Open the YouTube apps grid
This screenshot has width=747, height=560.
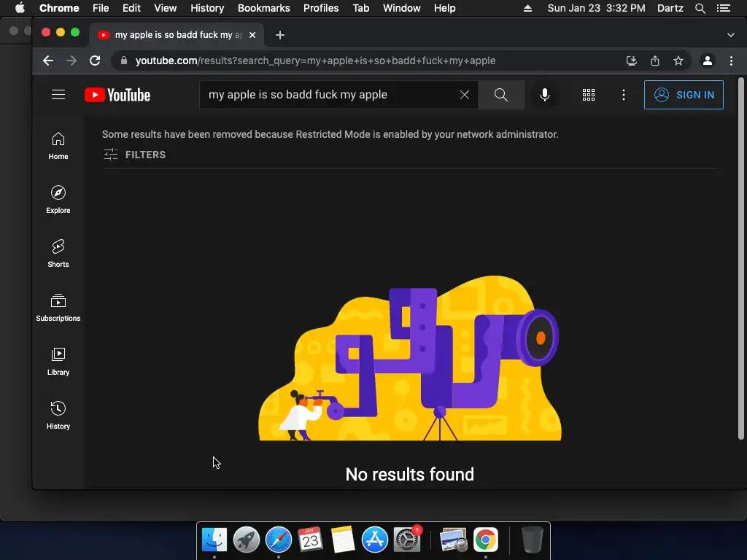point(589,95)
